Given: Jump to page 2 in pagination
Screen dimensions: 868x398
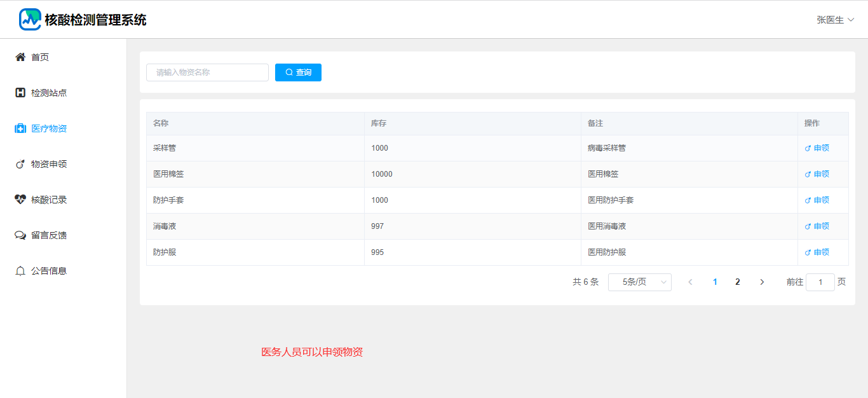Looking at the screenshot, I should pyautogui.click(x=737, y=282).
